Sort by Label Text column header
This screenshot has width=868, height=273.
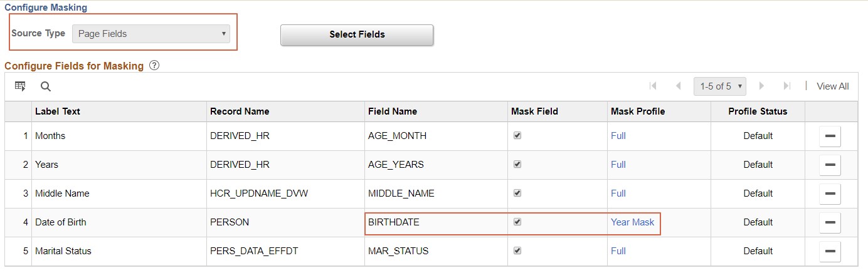coord(58,111)
